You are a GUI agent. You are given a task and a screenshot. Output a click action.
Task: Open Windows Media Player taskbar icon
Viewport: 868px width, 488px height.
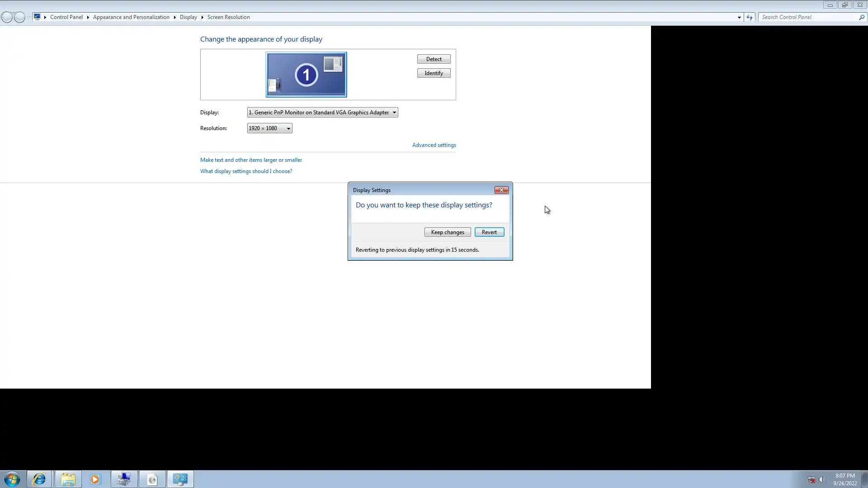pyautogui.click(x=95, y=479)
